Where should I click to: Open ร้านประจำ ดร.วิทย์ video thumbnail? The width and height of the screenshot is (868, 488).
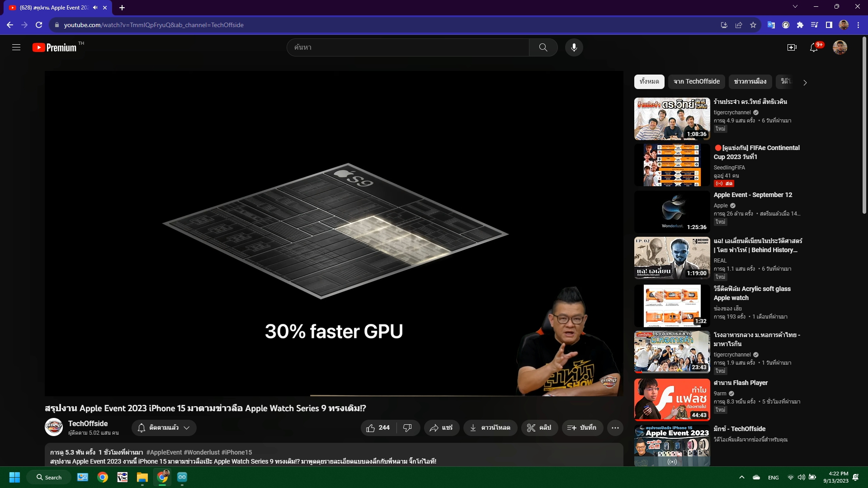pyautogui.click(x=672, y=119)
